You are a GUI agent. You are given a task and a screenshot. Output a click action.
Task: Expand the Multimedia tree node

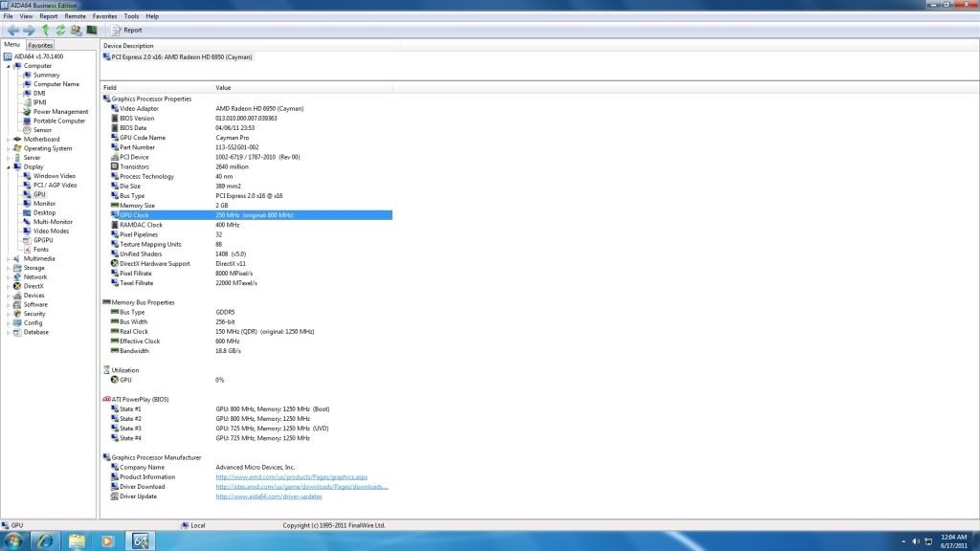(x=9, y=258)
